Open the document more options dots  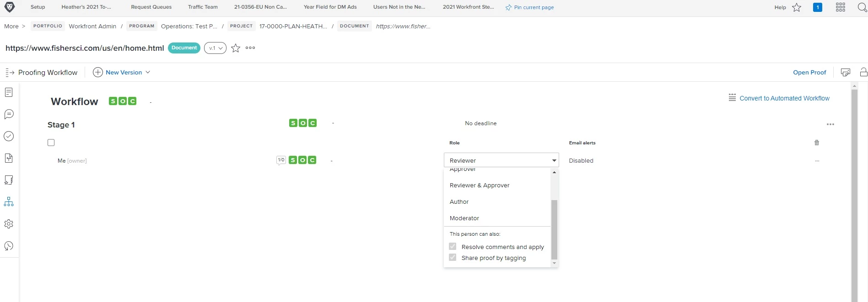click(x=250, y=48)
